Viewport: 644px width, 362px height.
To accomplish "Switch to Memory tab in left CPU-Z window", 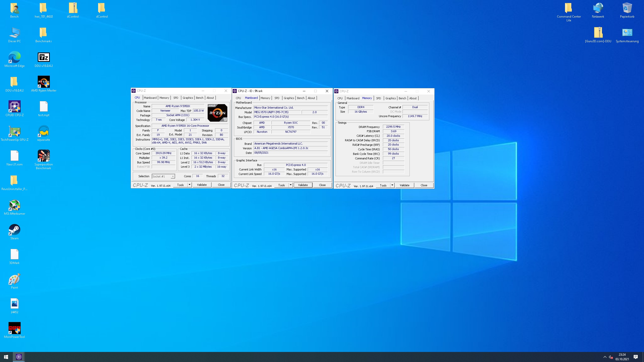I will pyautogui.click(x=164, y=98).
